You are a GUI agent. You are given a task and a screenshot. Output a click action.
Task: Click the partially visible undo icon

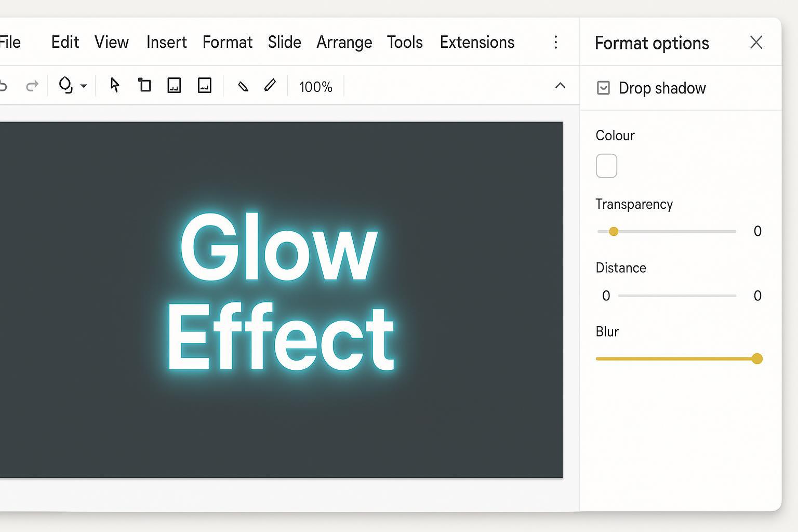tap(3, 85)
